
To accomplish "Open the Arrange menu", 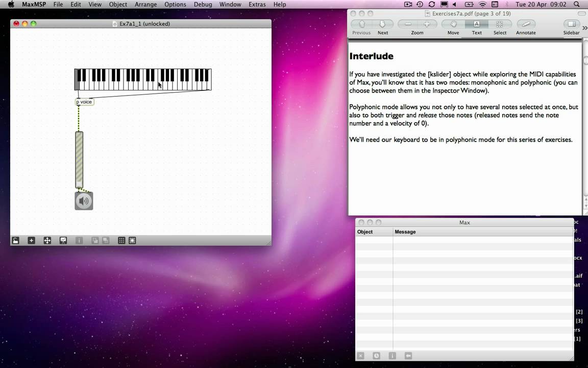I will [x=145, y=5].
